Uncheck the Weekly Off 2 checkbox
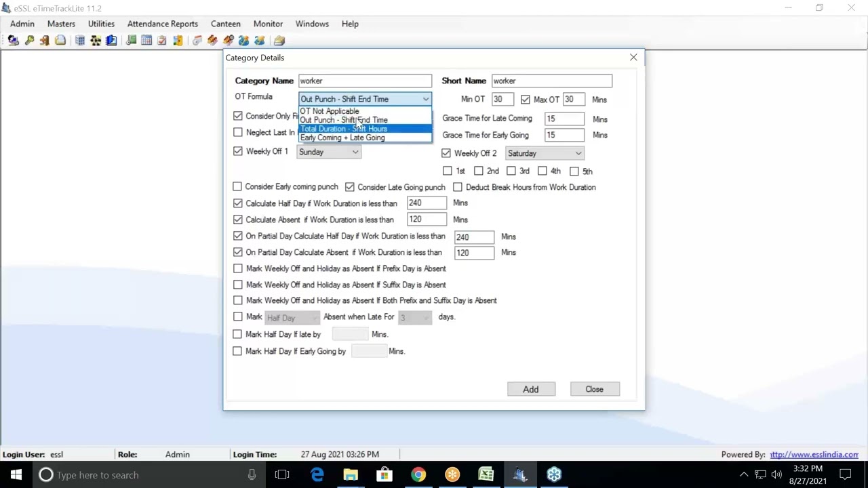 tap(446, 153)
